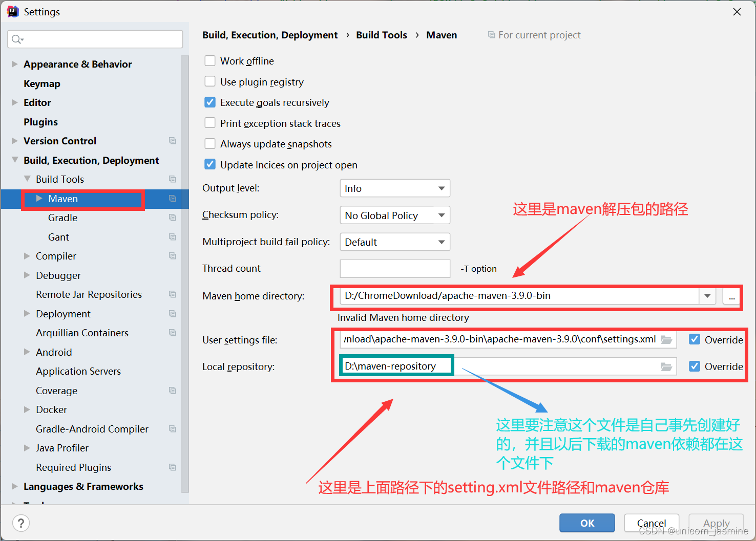Click the Cancel button
Screen dimensions: 756x541
(652, 523)
